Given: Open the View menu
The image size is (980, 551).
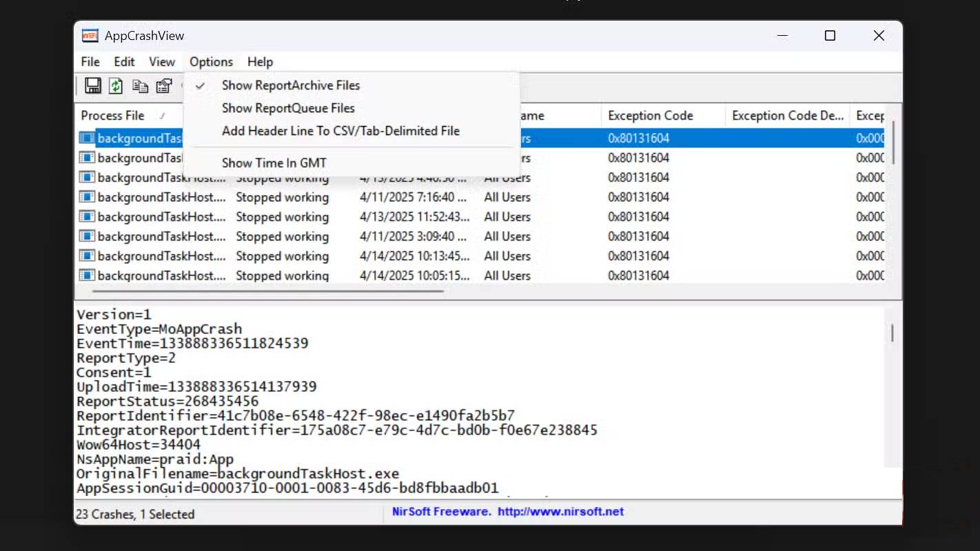Looking at the screenshot, I should [x=162, y=62].
